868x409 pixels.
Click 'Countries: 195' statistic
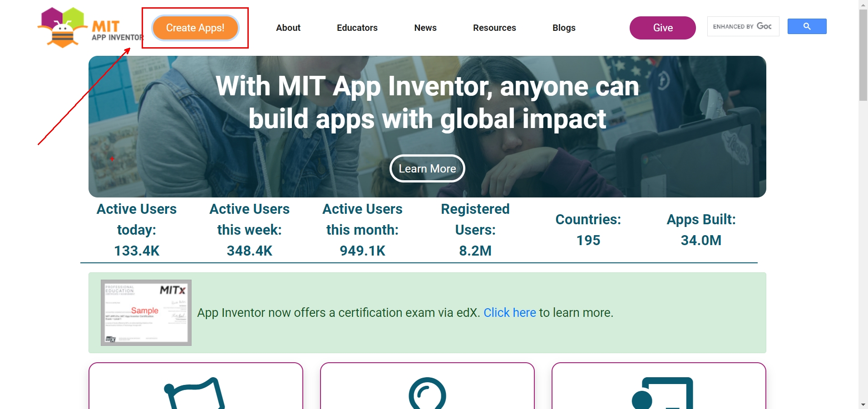pos(588,230)
